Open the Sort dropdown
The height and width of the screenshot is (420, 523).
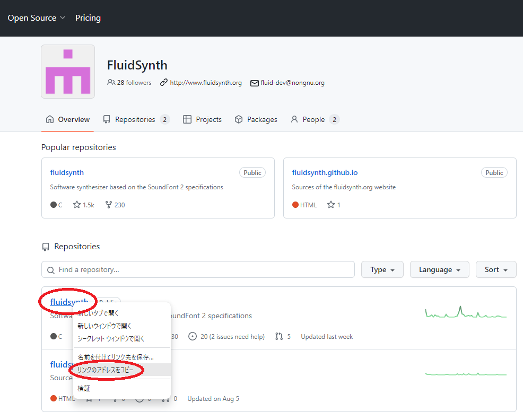(x=496, y=269)
